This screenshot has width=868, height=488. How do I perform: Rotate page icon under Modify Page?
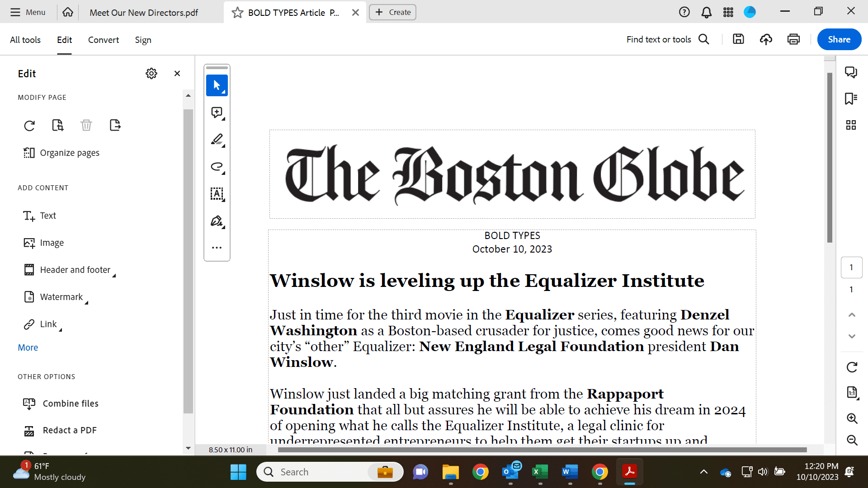pos(29,126)
